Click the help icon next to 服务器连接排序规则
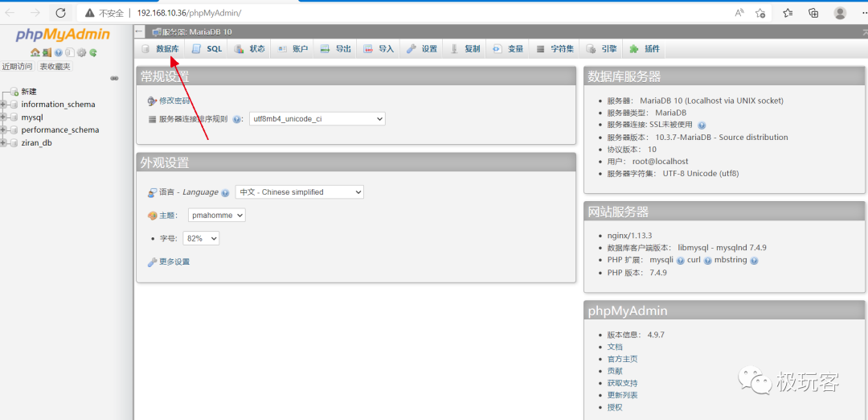868x420 pixels. 236,119
